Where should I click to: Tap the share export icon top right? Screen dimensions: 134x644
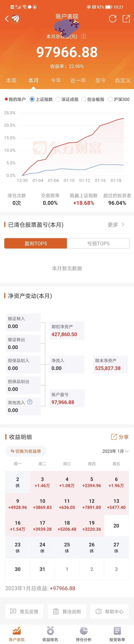click(126, 18)
